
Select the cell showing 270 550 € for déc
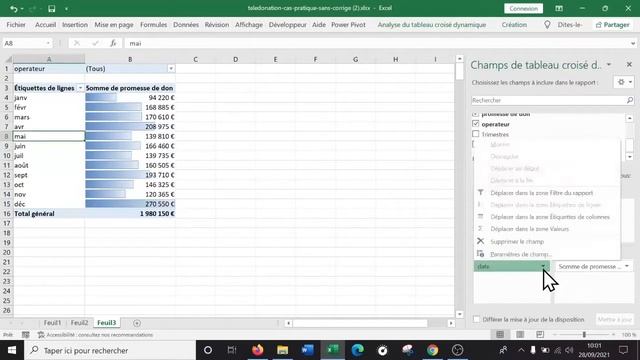click(130, 204)
